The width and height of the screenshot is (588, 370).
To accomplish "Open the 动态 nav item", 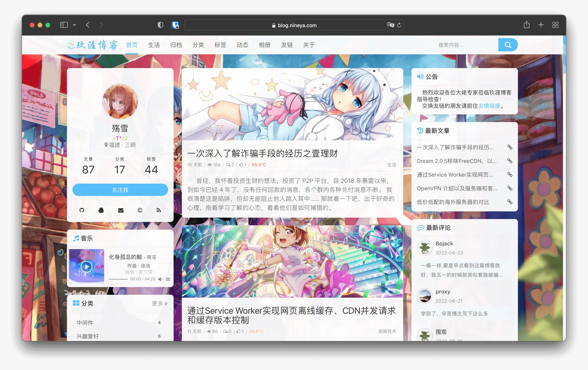I will 243,45.
